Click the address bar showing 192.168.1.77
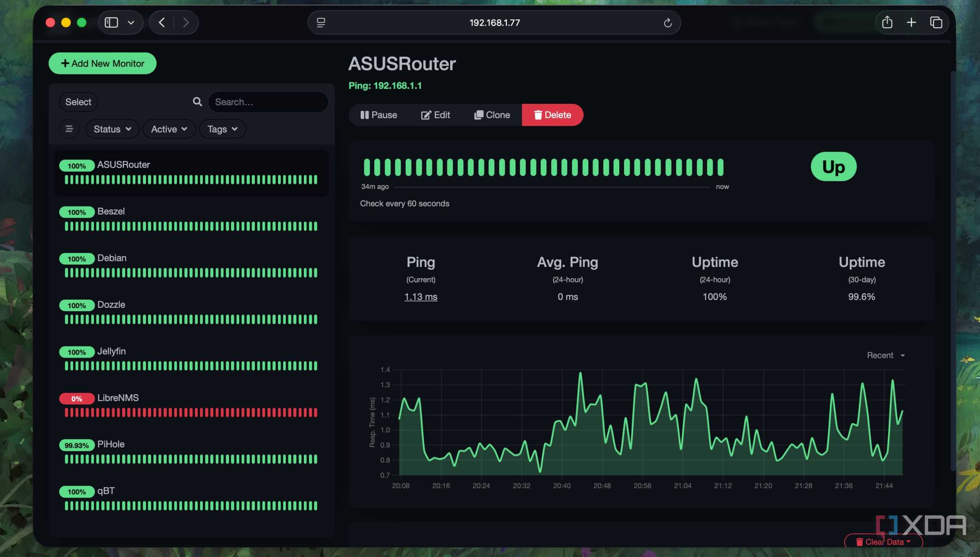This screenshot has width=980, height=557. [494, 23]
